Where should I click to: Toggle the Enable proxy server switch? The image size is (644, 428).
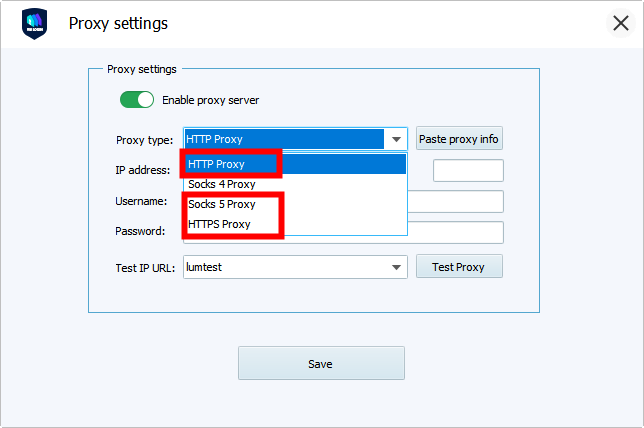[137, 100]
